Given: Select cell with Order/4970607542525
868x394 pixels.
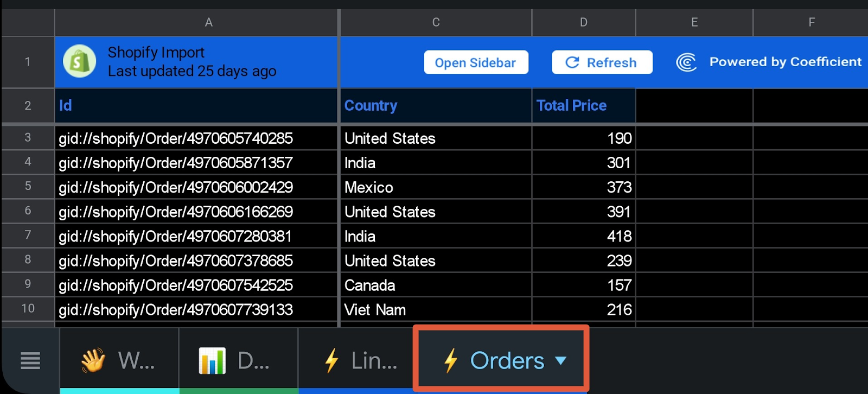Looking at the screenshot, I should pos(196,284).
